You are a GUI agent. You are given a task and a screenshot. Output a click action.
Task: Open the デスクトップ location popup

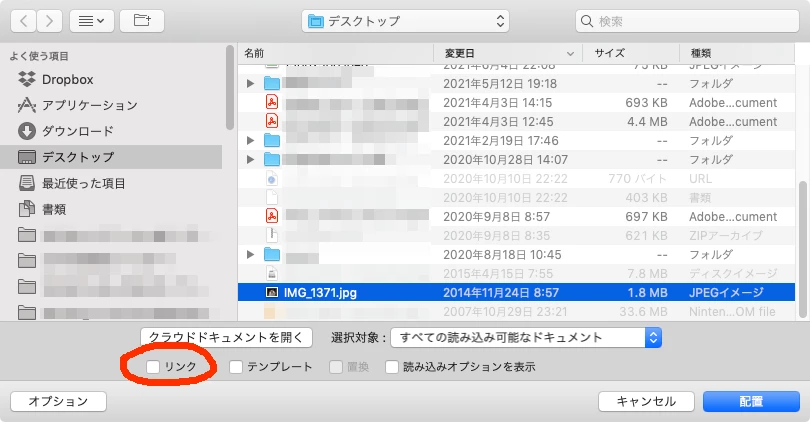click(x=406, y=21)
